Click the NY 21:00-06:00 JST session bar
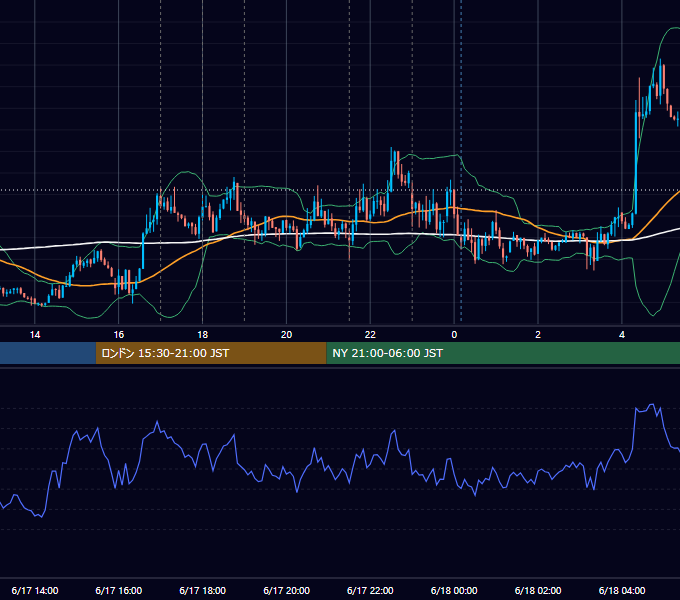Screen dimensions: 680x600 503,353
